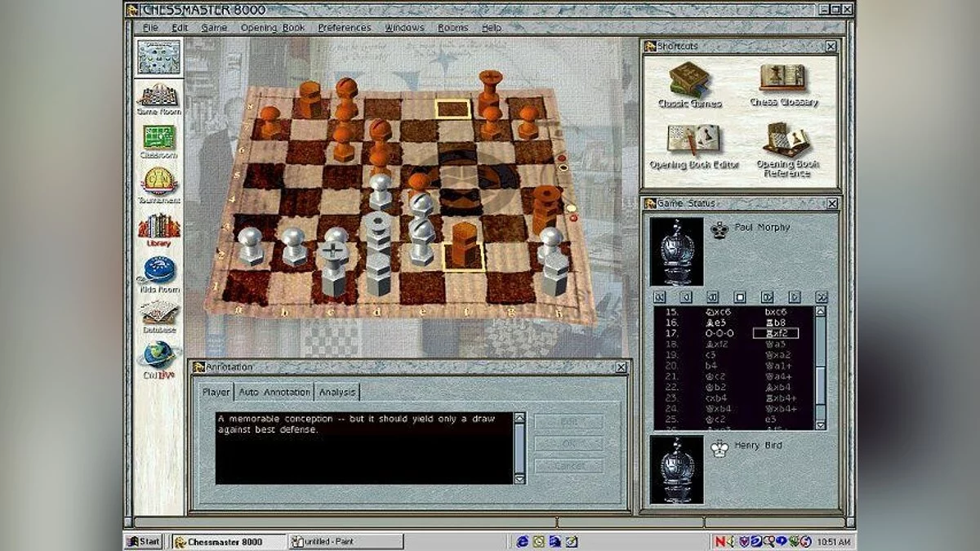Open the File menu
Image resolution: width=980 pixels, height=551 pixels.
pyautogui.click(x=150, y=28)
